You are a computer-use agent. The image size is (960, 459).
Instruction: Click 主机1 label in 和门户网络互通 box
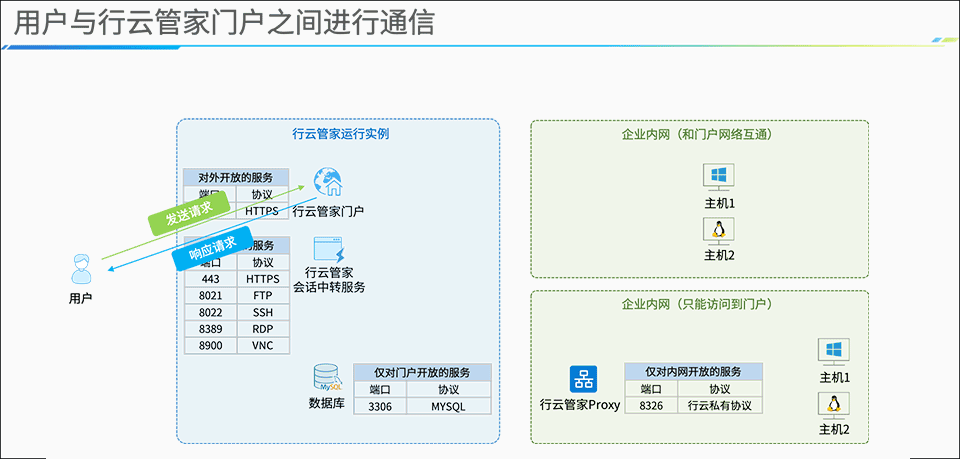coord(719,204)
